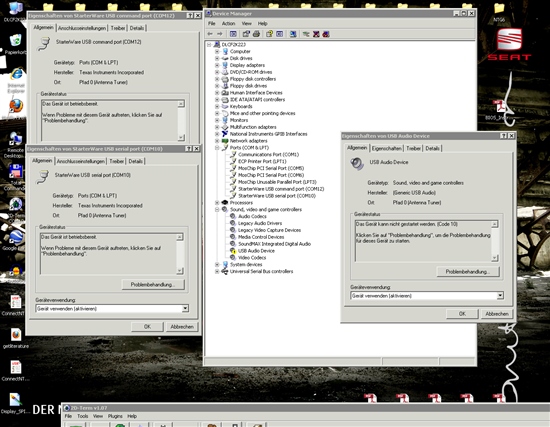Click Scan for hardware changes toolbar icon

pos(293,34)
